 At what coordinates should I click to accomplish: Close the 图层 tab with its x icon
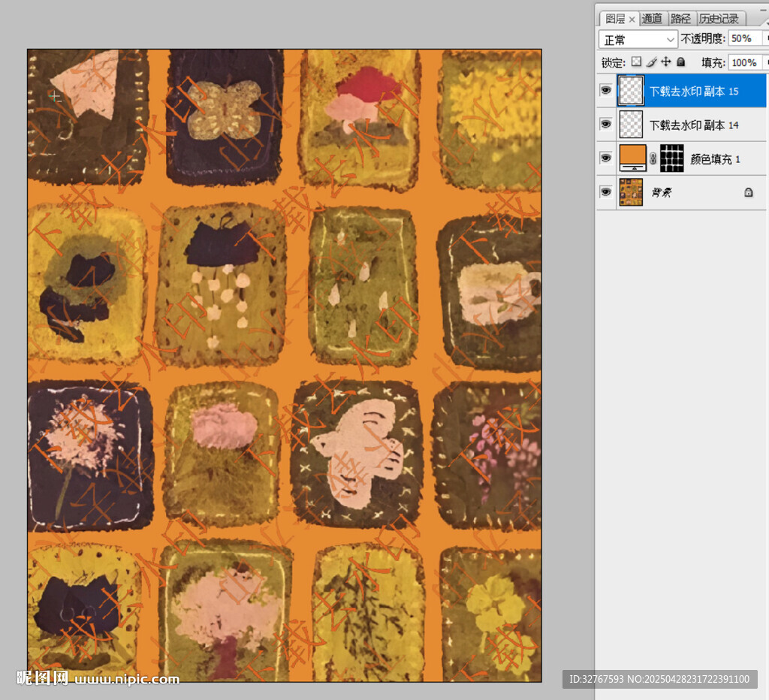[x=632, y=19]
